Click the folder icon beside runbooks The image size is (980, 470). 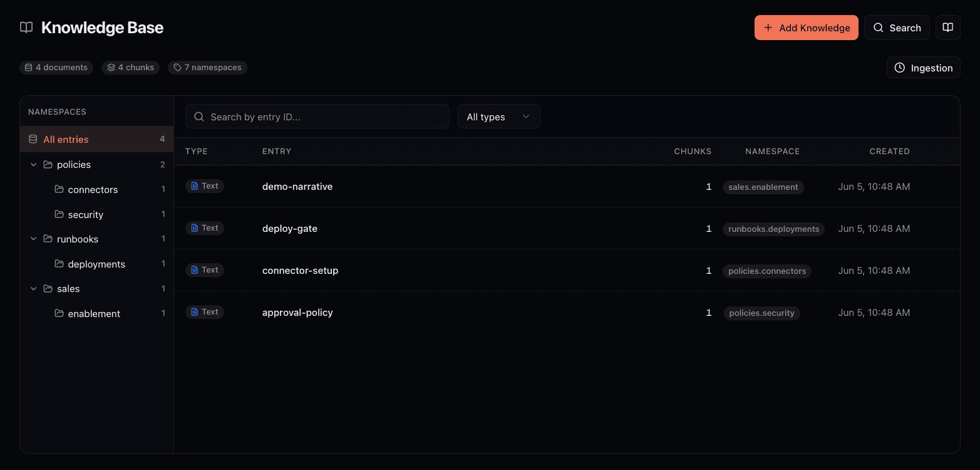coord(48,239)
